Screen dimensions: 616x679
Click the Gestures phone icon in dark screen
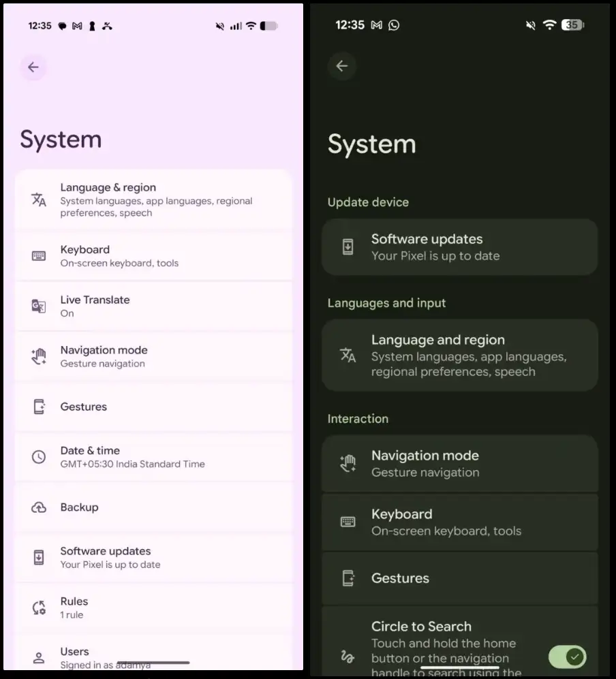click(348, 578)
